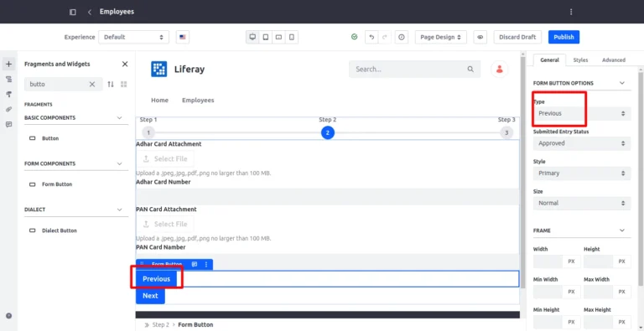Image resolution: width=644 pixels, height=331 pixels.
Task: Switch fragments to card grid view
Action: coord(123,84)
